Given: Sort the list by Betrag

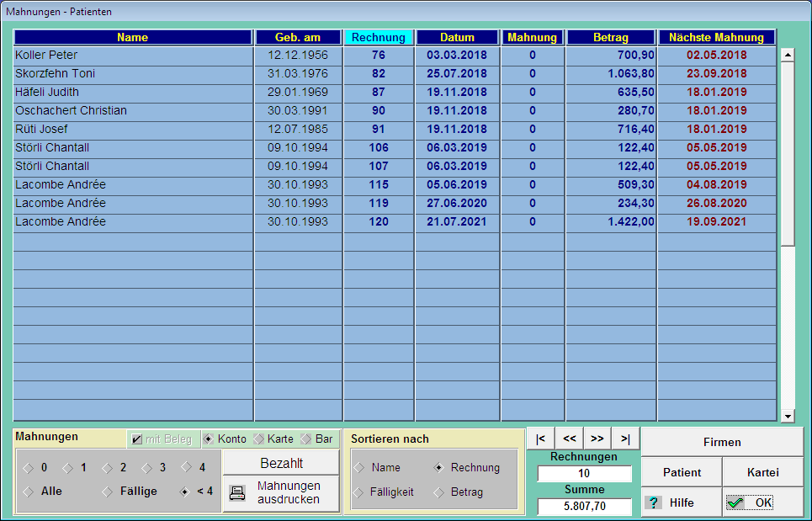Looking at the screenshot, I should pos(438,492).
